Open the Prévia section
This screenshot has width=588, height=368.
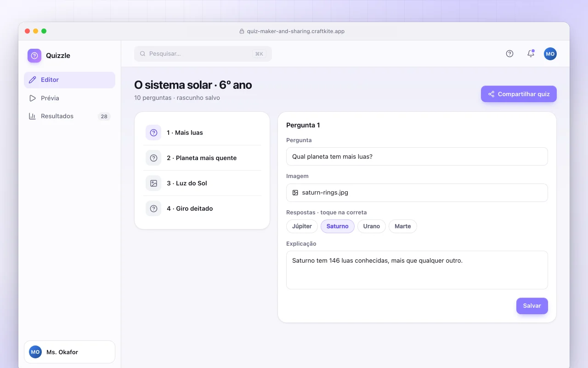69,98
